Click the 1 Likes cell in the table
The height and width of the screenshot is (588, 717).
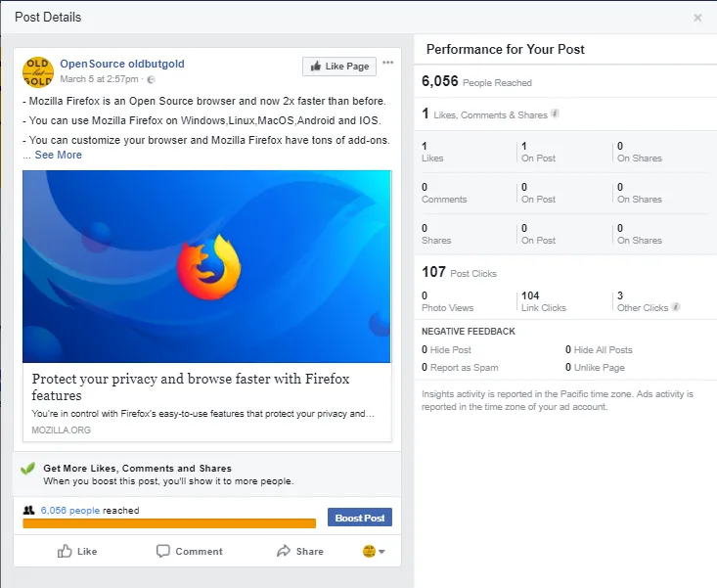pos(432,152)
